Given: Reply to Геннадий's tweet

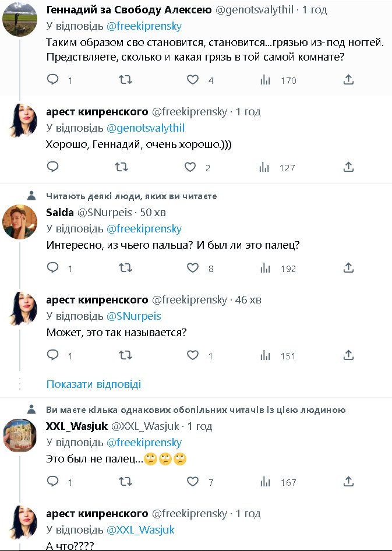Looking at the screenshot, I should click(53, 80).
